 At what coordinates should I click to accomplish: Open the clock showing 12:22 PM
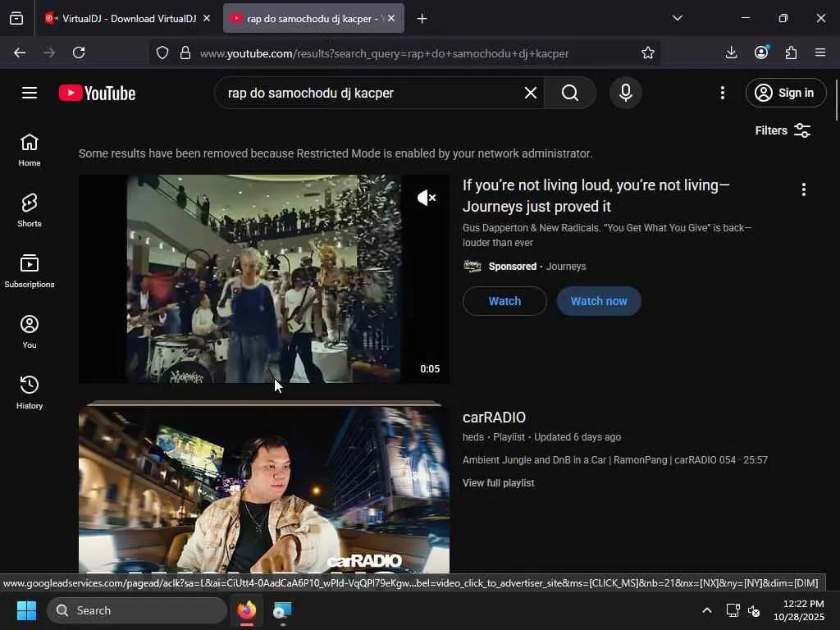[799, 610]
